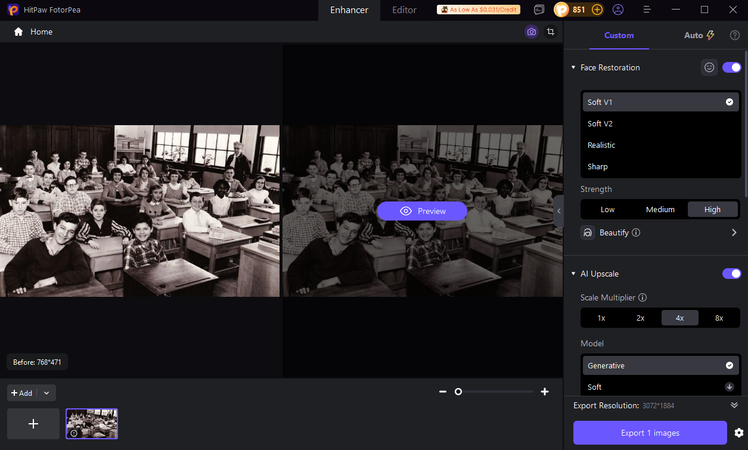Expand Beautify options chevron
Viewport: 748px width, 450px height.
tap(734, 232)
